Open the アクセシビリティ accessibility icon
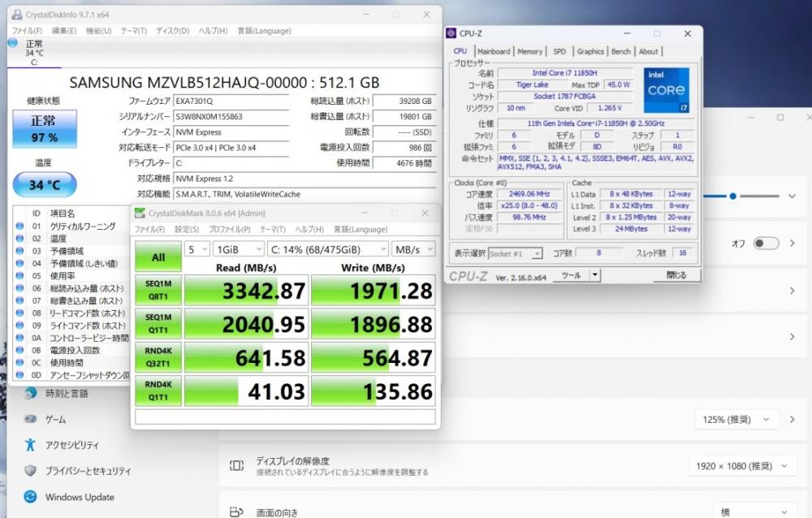The height and width of the screenshot is (518, 812). coord(30,445)
